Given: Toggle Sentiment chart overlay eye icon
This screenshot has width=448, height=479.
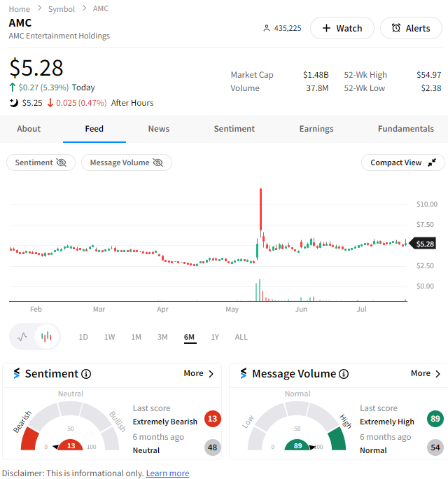Looking at the screenshot, I should click(62, 162).
